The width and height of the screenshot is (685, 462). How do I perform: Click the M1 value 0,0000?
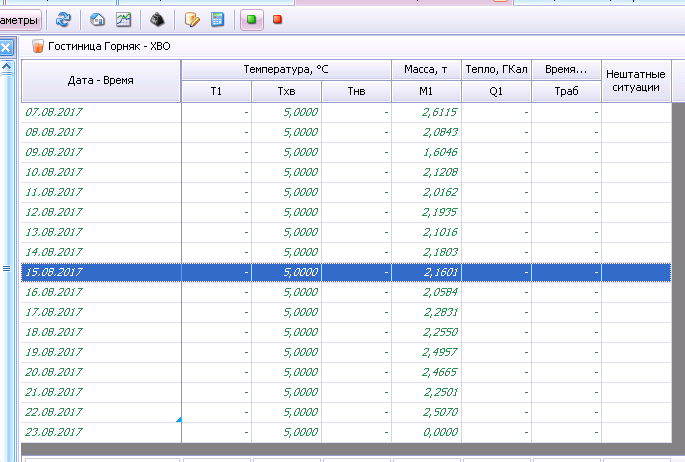[440, 433]
